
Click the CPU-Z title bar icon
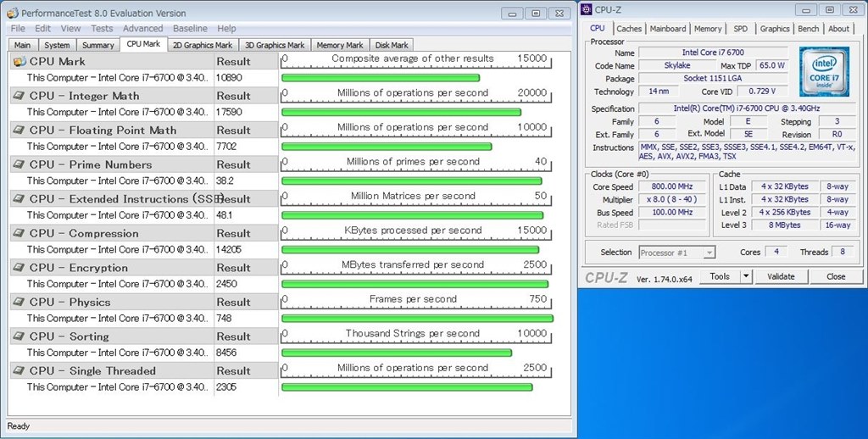coord(587,9)
